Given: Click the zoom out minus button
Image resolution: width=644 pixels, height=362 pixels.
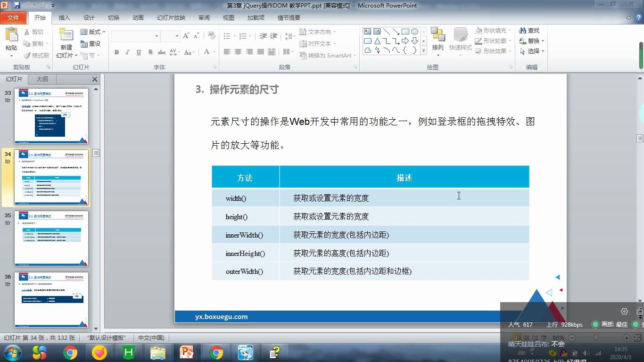Looking at the screenshot, I should [x=572, y=338].
